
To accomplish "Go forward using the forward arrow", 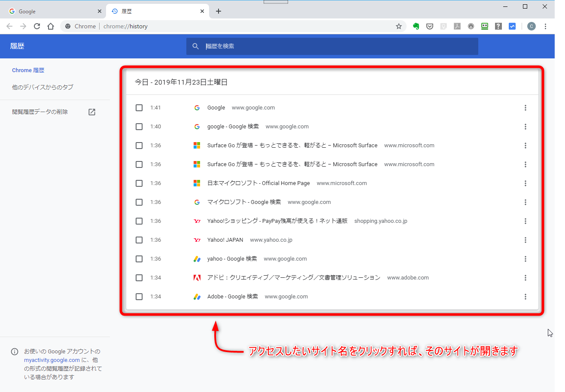I will tap(23, 26).
